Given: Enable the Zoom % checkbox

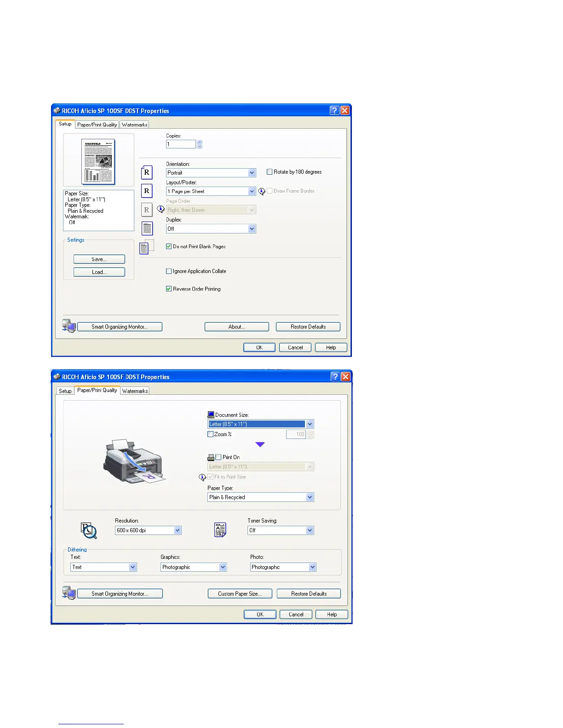Looking at the screenshot, I should tap(210, 434).
